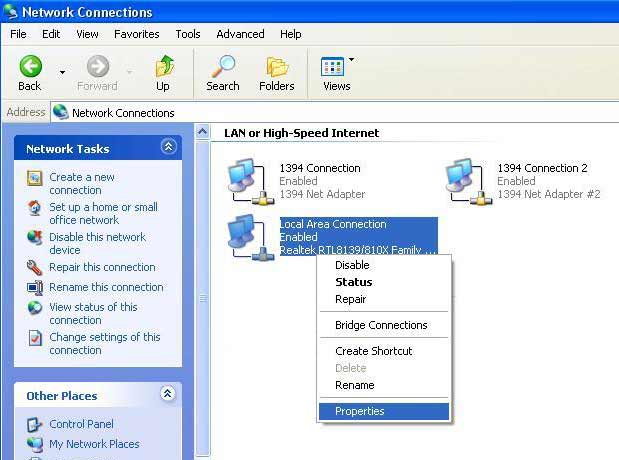Click the Repair this connection link
This screenshot has height=460, width=619.
(102, 267)
